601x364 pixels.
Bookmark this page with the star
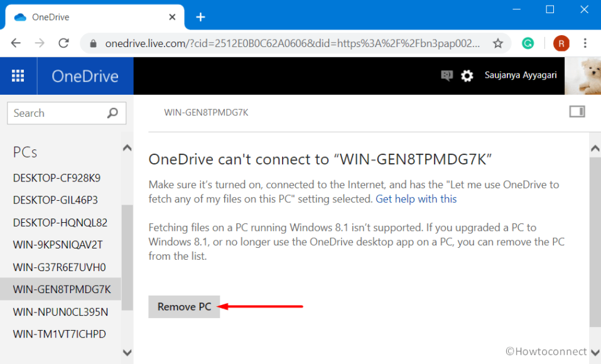pyautogui.click(x=498, y=43)
